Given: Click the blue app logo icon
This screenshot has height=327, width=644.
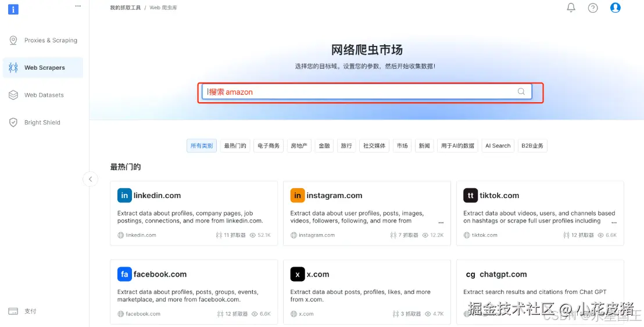Looking at the screenshot, I should point(13,9).
